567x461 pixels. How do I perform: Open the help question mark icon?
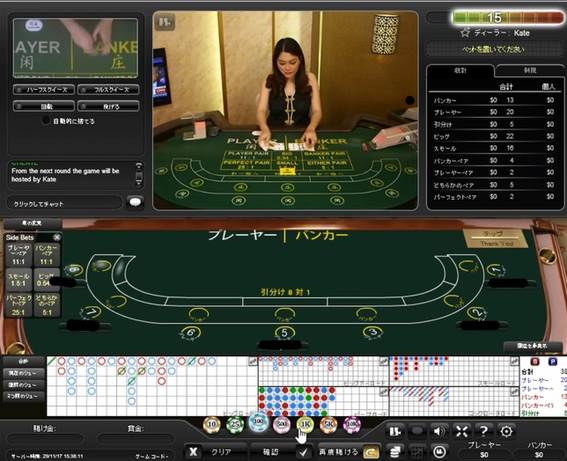[x=483, y=431]
